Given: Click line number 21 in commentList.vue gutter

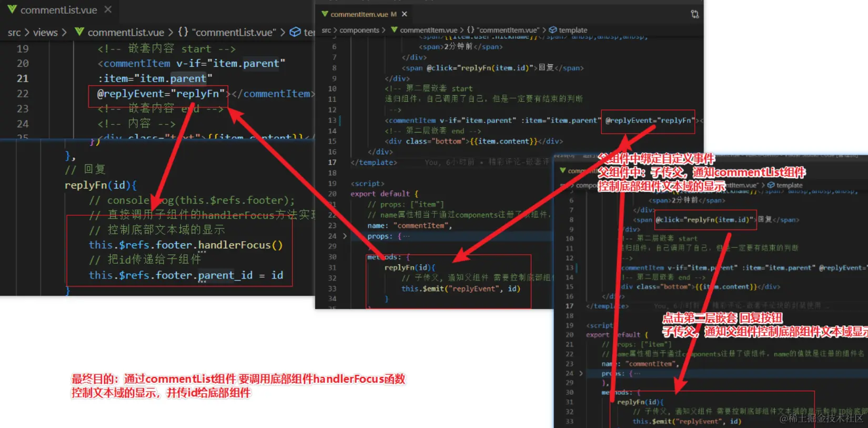Looking at the screenshot, I should pos(23,78).
